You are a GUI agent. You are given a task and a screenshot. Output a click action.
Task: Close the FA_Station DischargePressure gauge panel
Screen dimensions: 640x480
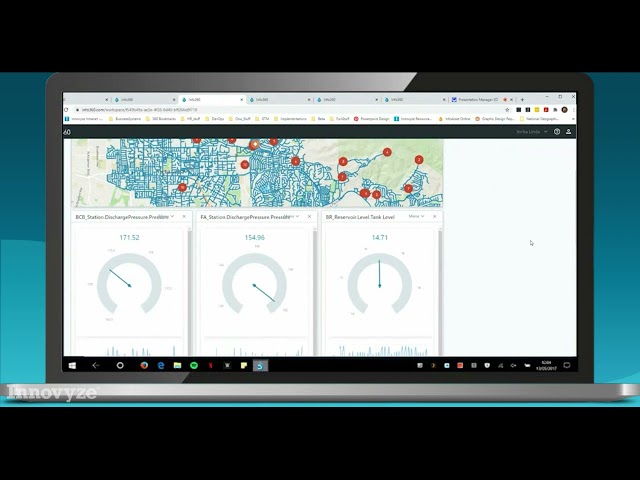tap(309, 216)
